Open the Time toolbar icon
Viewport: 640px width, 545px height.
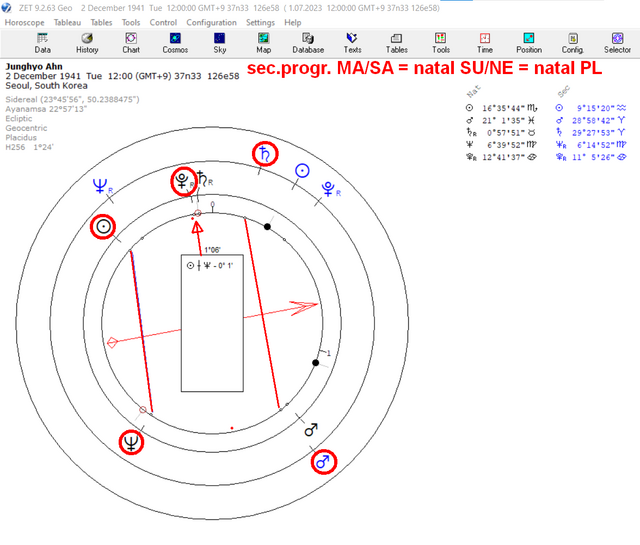485,43
